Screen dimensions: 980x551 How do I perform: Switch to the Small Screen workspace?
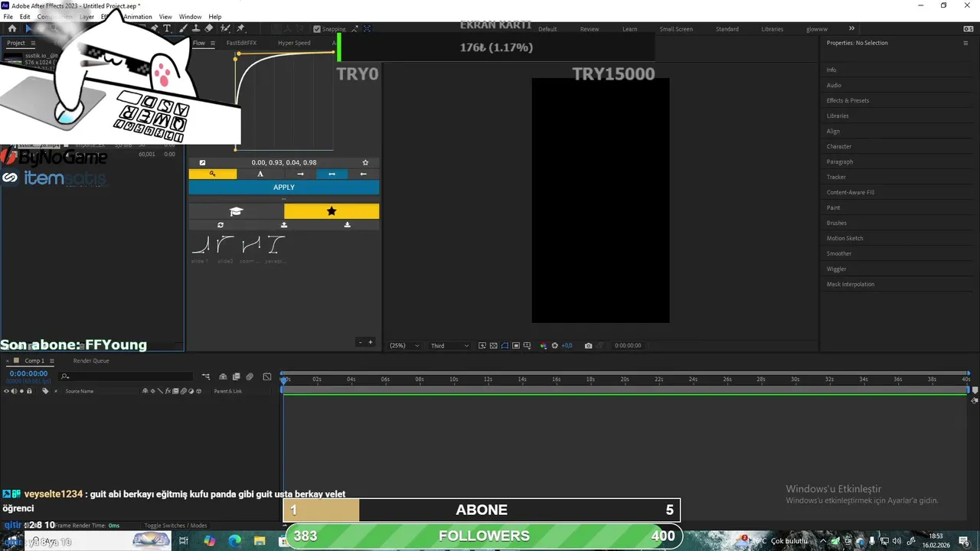(x=676, y=29)
